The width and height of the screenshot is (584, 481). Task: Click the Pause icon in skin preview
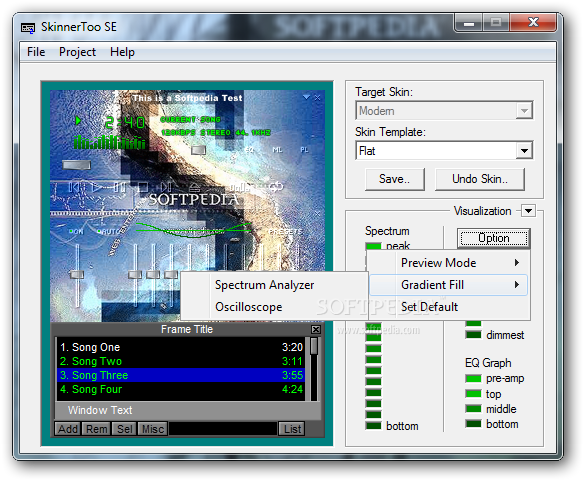[119, 187]
